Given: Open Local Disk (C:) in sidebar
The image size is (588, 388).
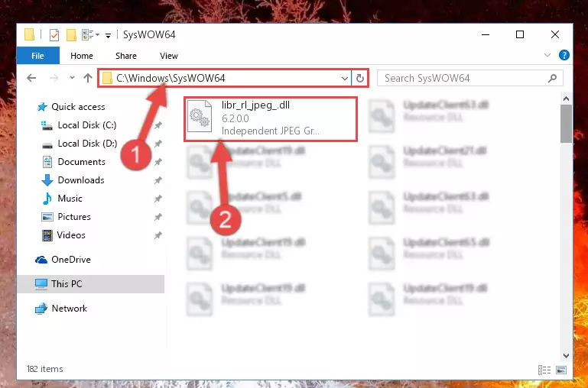Looking at the screenshot, I should [x=87, y=125].
